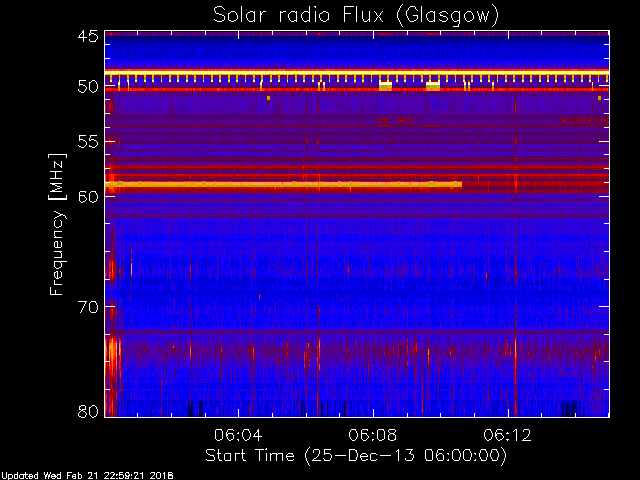Click the 60 frequency tick label
640x480 pixels.
click(88, 196)
